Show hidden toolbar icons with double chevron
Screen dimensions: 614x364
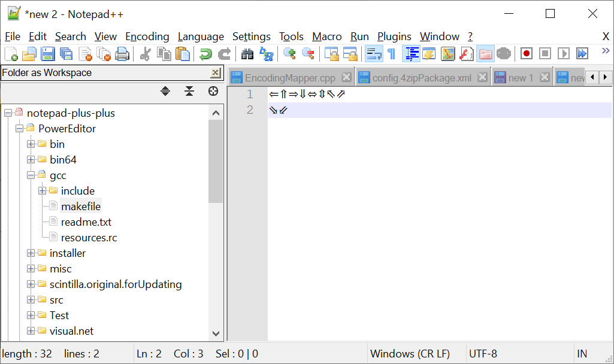pos(606,51)
